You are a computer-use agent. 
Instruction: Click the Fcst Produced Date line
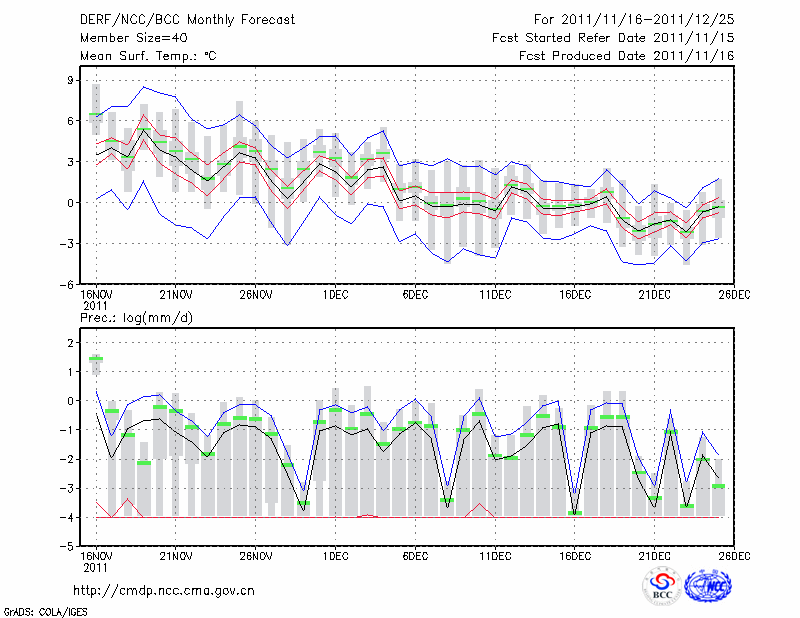point(626,56)
